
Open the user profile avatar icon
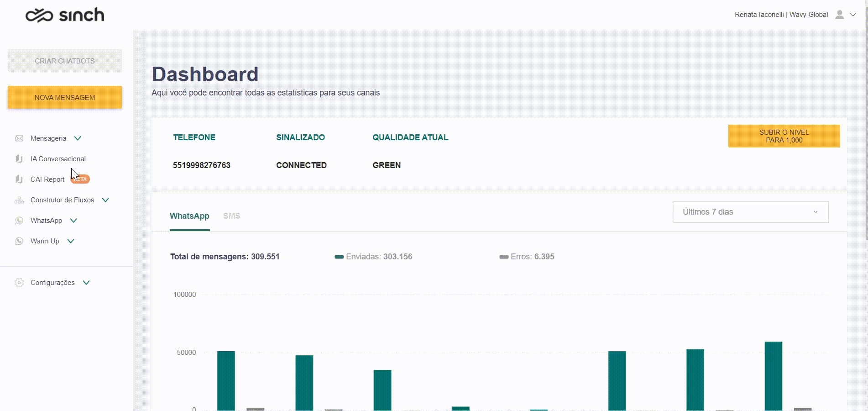click(x=839, y=15)
